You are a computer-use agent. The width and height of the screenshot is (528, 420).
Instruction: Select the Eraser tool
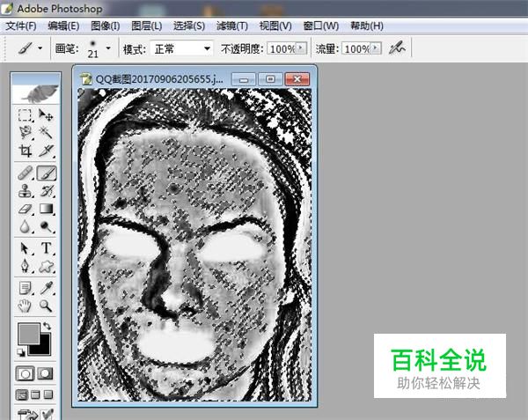point(25,209)
